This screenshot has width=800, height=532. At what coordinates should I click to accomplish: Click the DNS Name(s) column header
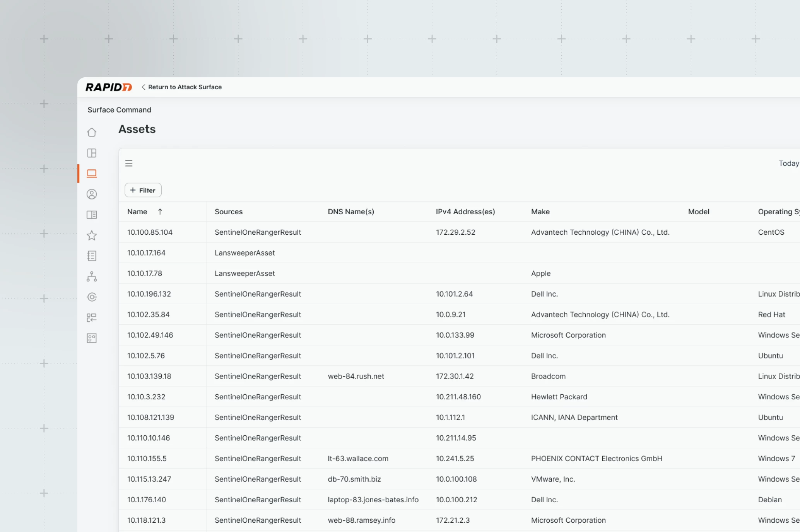tap(351, 211)
